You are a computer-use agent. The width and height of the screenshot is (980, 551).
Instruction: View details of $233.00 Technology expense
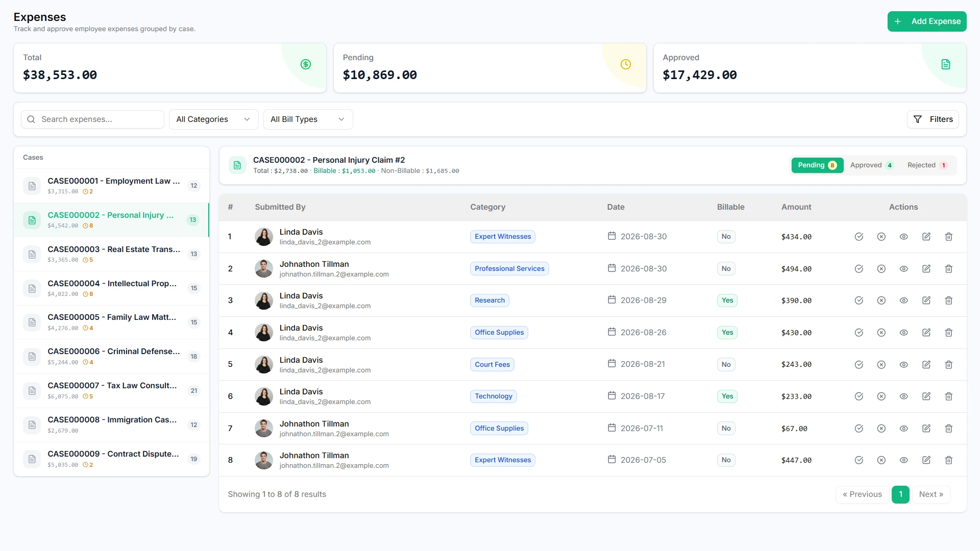click(904, 396)
